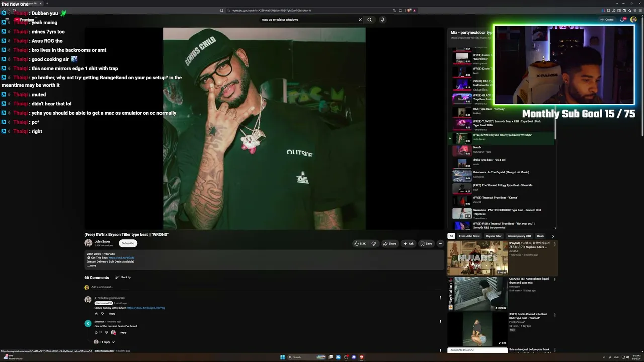Click the search magnifier button

click(369, 20)
